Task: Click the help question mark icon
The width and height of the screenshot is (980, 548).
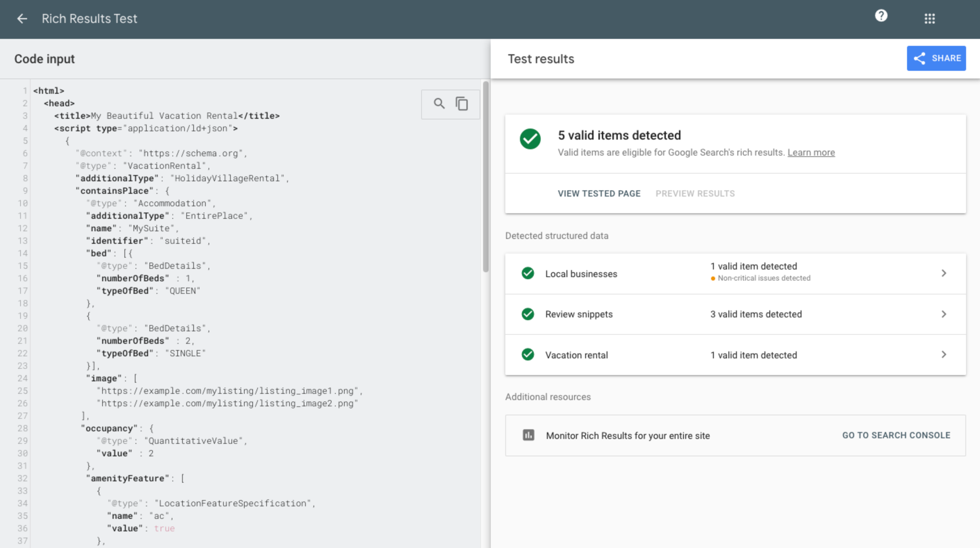Action: pyautogui.click(x=880, y=18)
